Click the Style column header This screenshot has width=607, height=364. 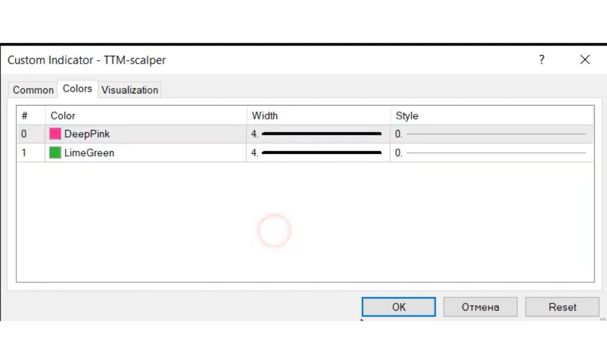tap(407, 116)
